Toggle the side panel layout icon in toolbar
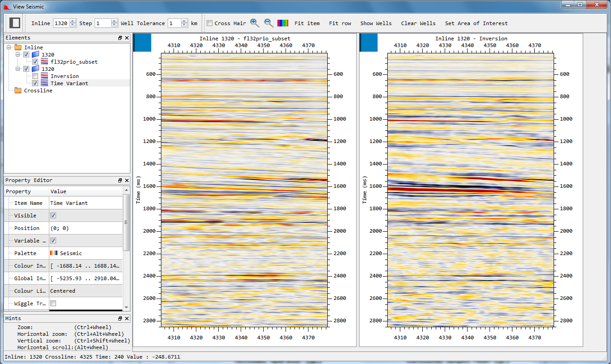611x364 pixels. click(x=15, y=23)
